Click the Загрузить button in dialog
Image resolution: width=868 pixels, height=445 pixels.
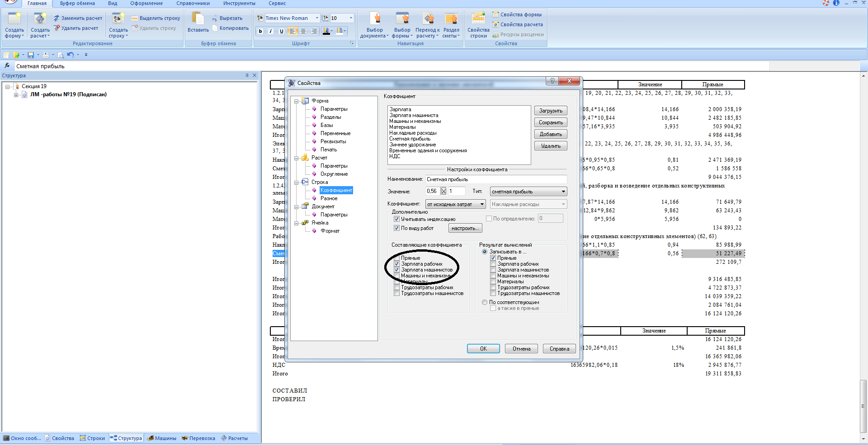click(x=550, y=111)
